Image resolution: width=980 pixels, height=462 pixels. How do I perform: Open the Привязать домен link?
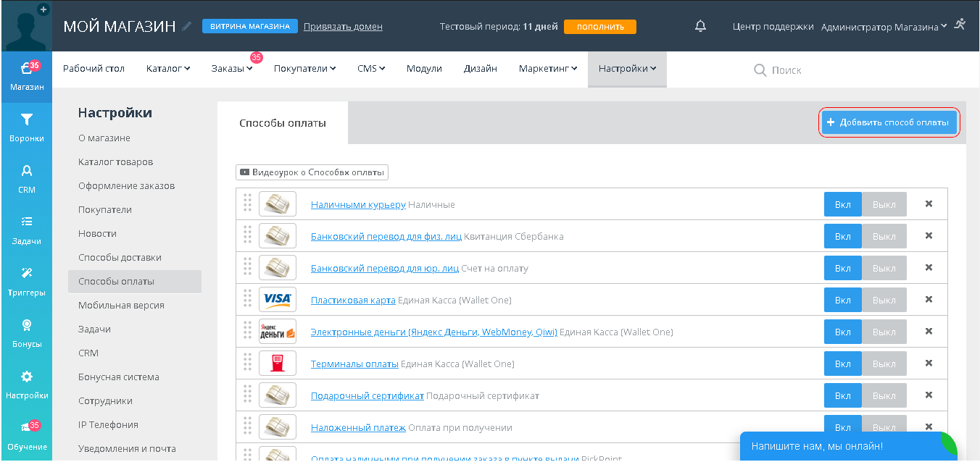pos(343,27)
